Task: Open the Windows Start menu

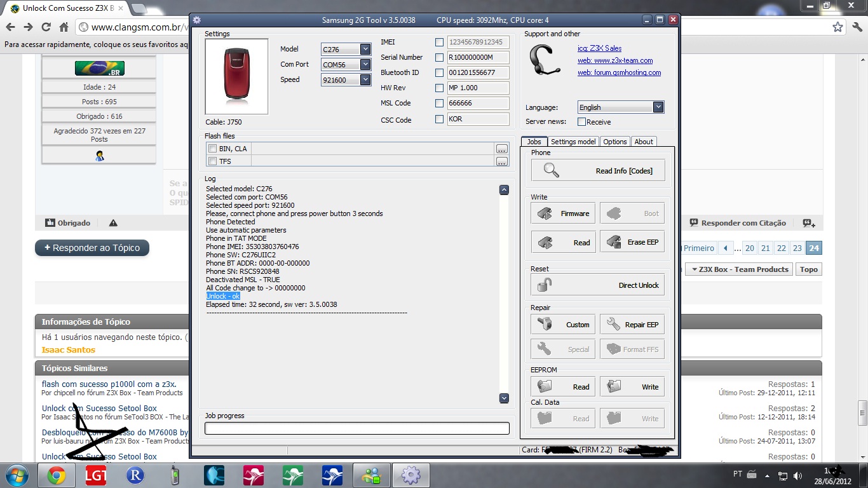Action: click(17, 475)
